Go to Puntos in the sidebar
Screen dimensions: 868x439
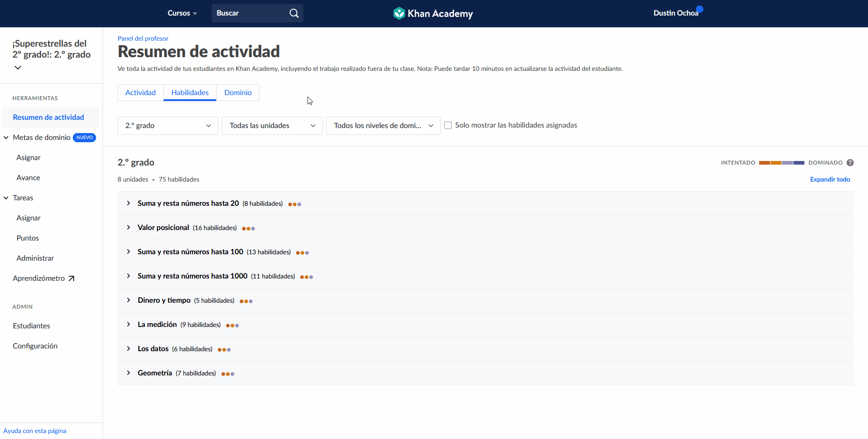coord(27,238)
